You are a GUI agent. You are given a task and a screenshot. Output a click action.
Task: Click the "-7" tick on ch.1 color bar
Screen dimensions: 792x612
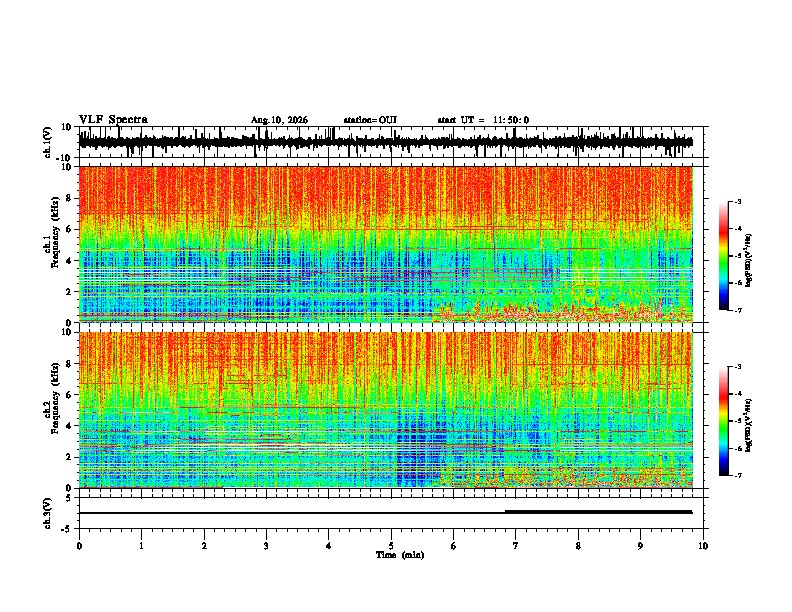738,311
